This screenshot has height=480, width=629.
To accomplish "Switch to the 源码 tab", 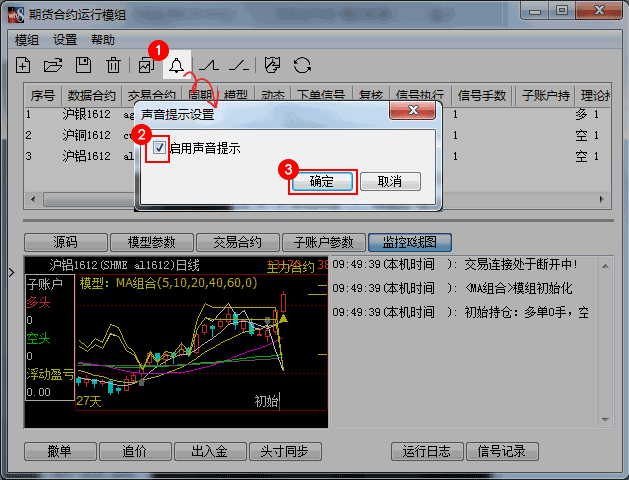I will [65, 242].
